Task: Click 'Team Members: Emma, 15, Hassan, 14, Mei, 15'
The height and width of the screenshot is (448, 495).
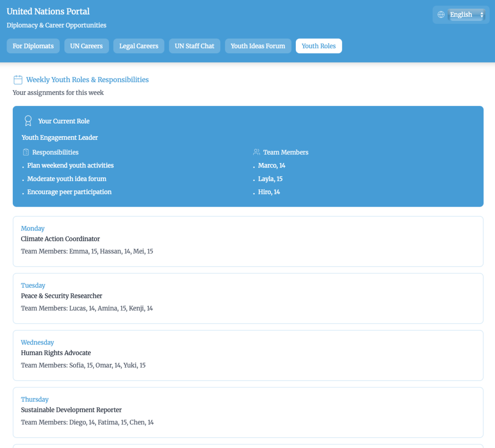Action: 87,251
